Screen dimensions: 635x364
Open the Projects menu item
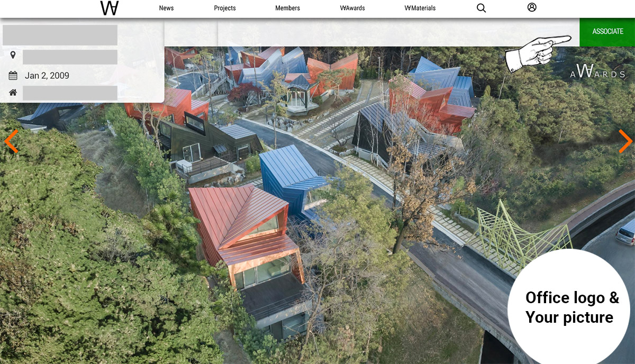[225, 8]
